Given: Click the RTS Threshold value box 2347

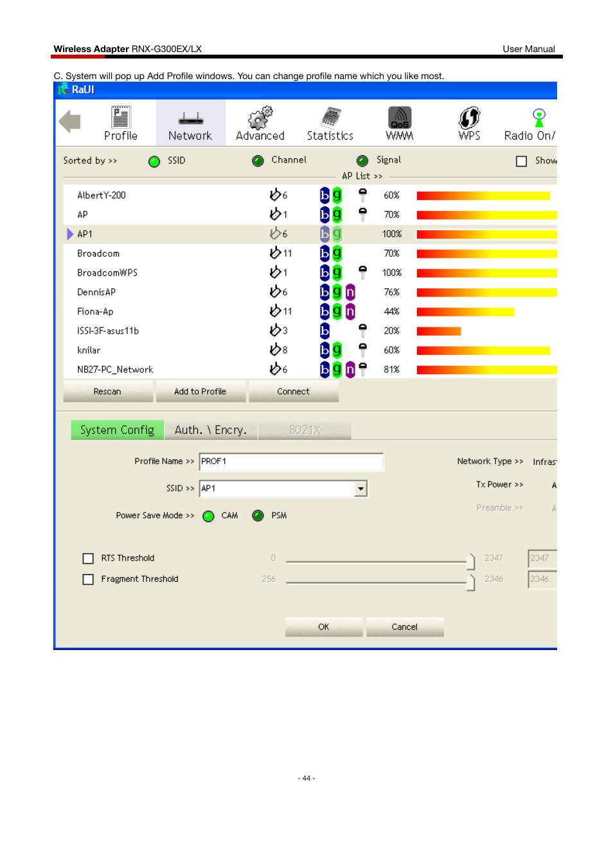Looking at the screenshot, I should point(542,558).
